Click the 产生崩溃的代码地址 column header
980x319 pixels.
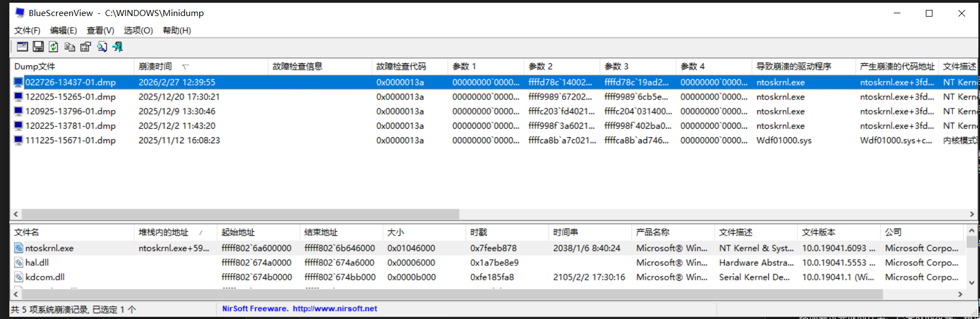(897, 66)
